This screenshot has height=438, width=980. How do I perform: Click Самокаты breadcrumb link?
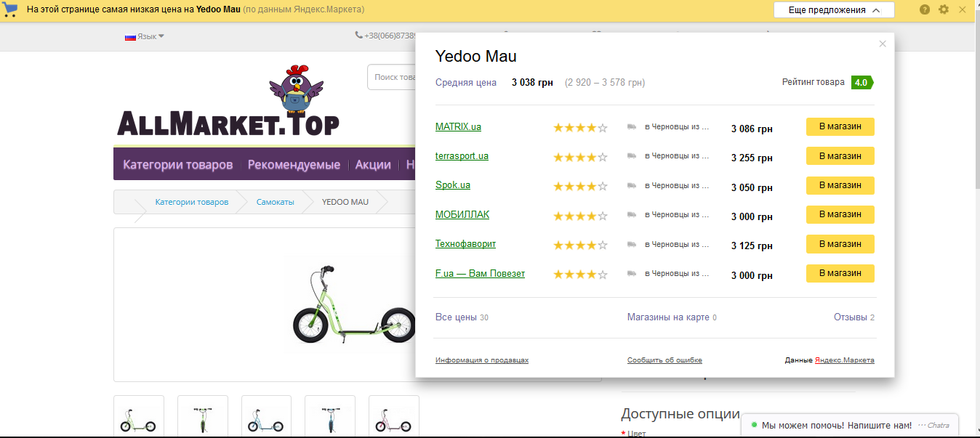tap(276, 202)
